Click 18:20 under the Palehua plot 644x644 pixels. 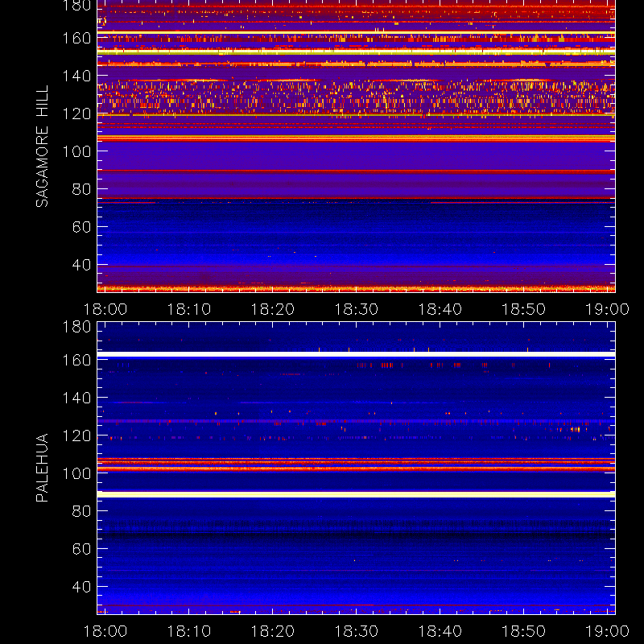click(272, 631)
